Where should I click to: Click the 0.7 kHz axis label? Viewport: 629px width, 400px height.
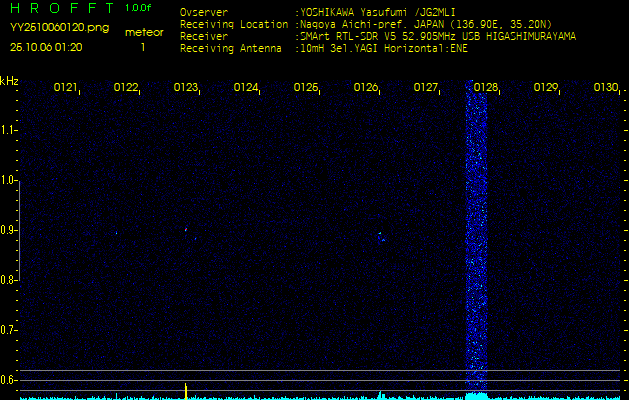8,330
